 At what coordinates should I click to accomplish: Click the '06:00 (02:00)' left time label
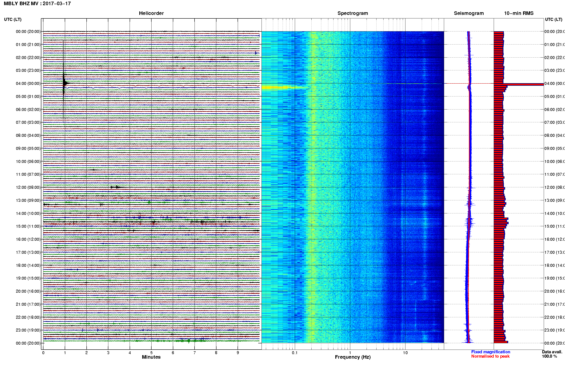28,109
